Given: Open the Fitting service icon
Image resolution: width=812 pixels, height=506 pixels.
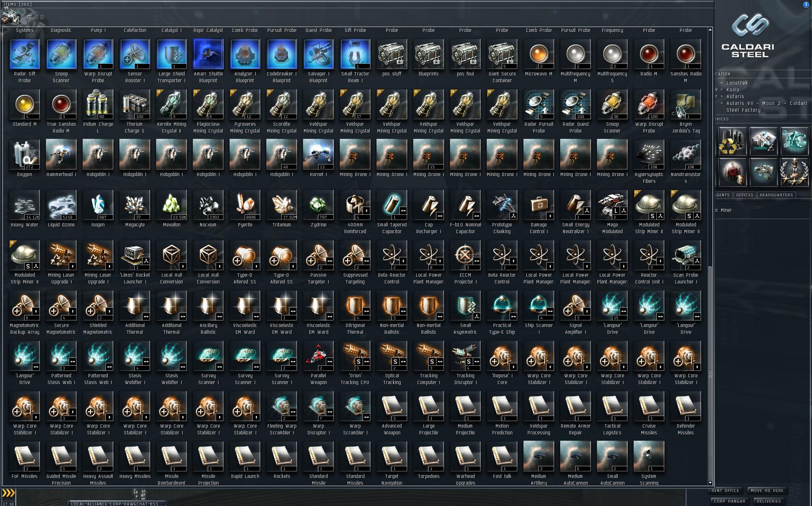Looking at the screenshot, I should coord(764,172).
